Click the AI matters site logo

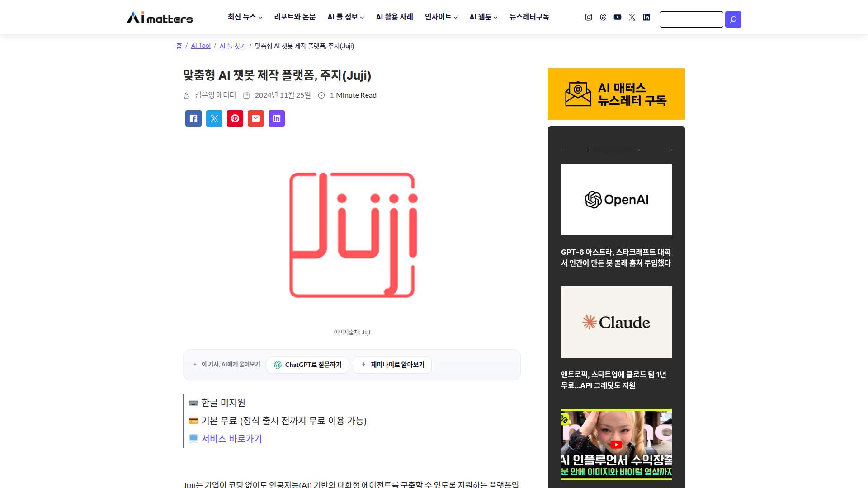click(160, 18)
